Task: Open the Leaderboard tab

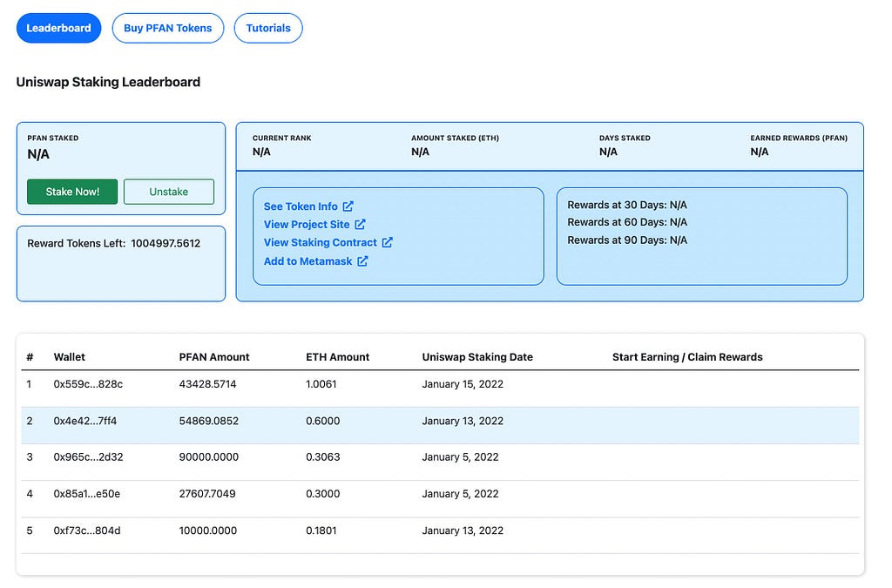Action: coord(58,28)
